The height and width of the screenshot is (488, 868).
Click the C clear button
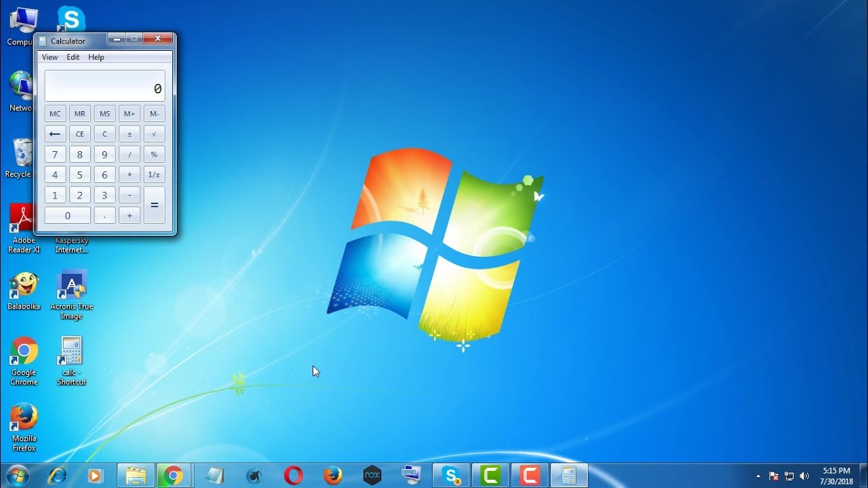tap(104, 134)
